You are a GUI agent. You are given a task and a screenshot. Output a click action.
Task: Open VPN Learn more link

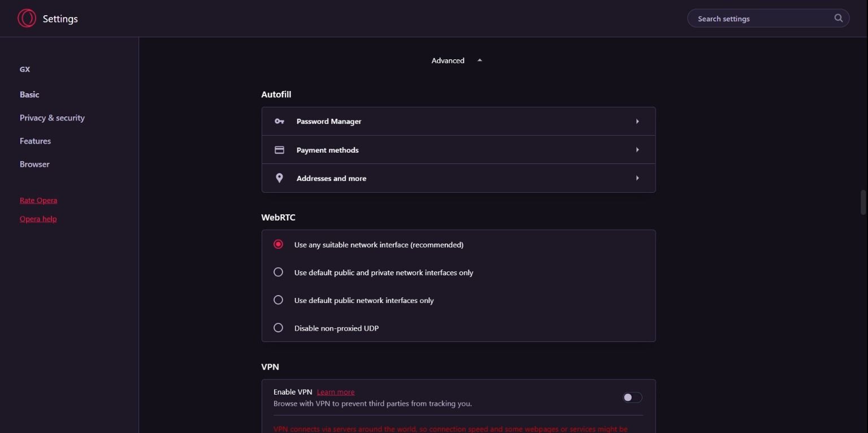tap(336, 392)
